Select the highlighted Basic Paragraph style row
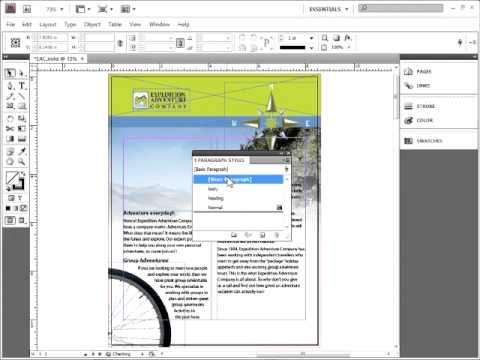The width and height of the screenshot is (480, 360). click(x=238, y=180)
